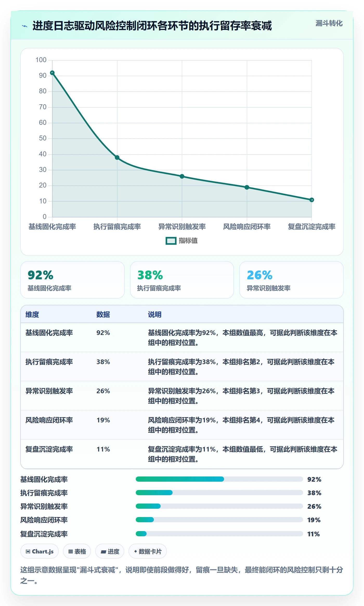Viewport: 364px width, 606px height.
Task: Click the Chart.js chip
Action: click(x=40, y=551)
